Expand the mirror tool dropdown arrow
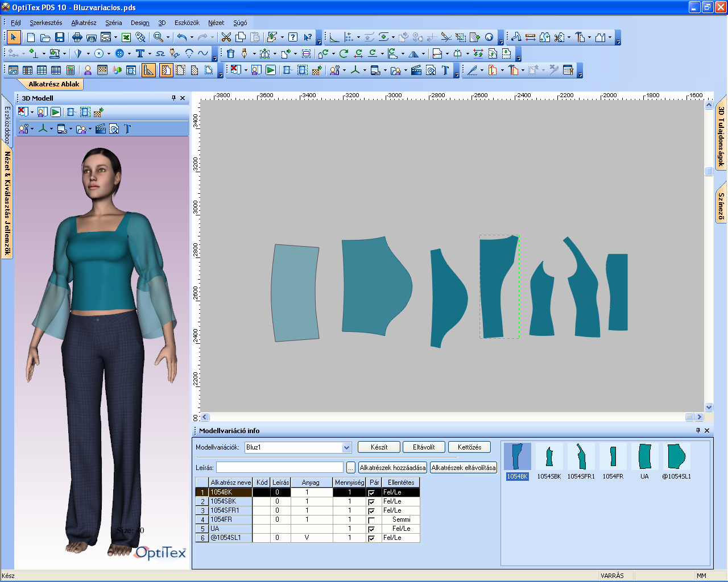The height and width of the screenshot is (582, 728). coord(424,53)
